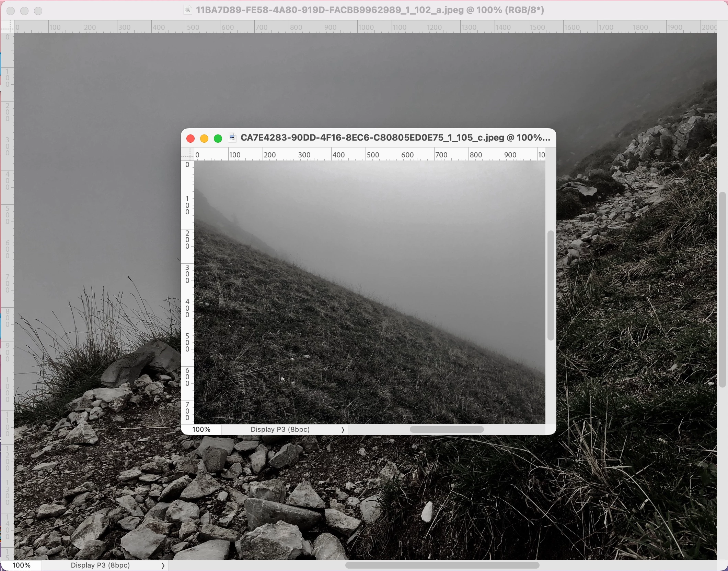Click Display P3 status info in back window

coord(100,565)
